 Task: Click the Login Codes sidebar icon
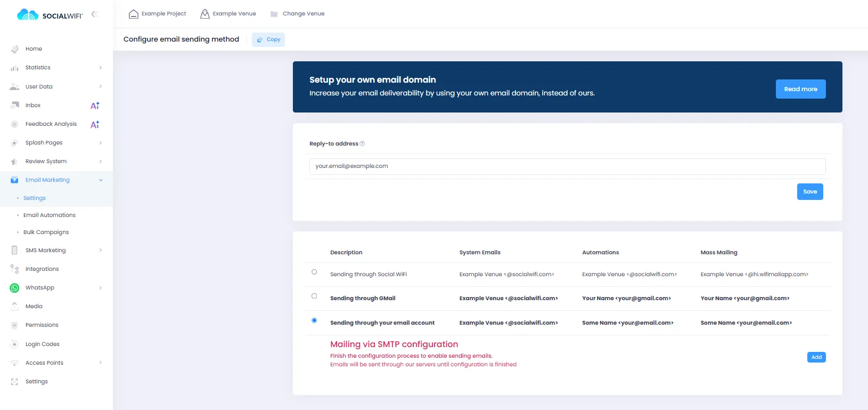pos(14,344)
